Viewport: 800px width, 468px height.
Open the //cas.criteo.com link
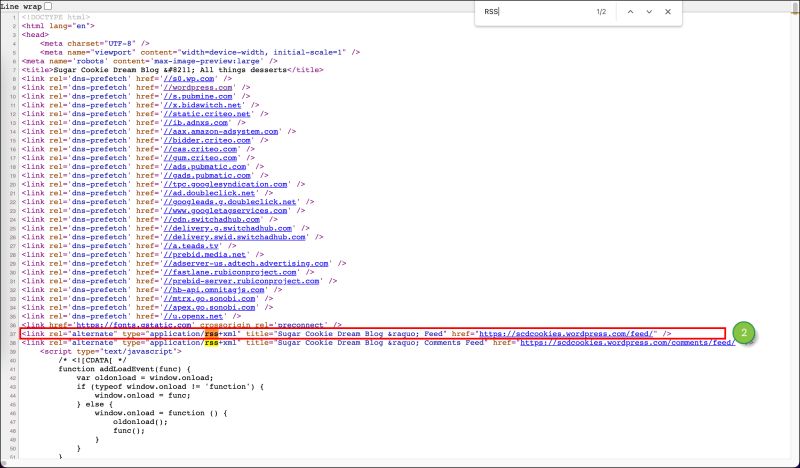[x=200, y=149]
